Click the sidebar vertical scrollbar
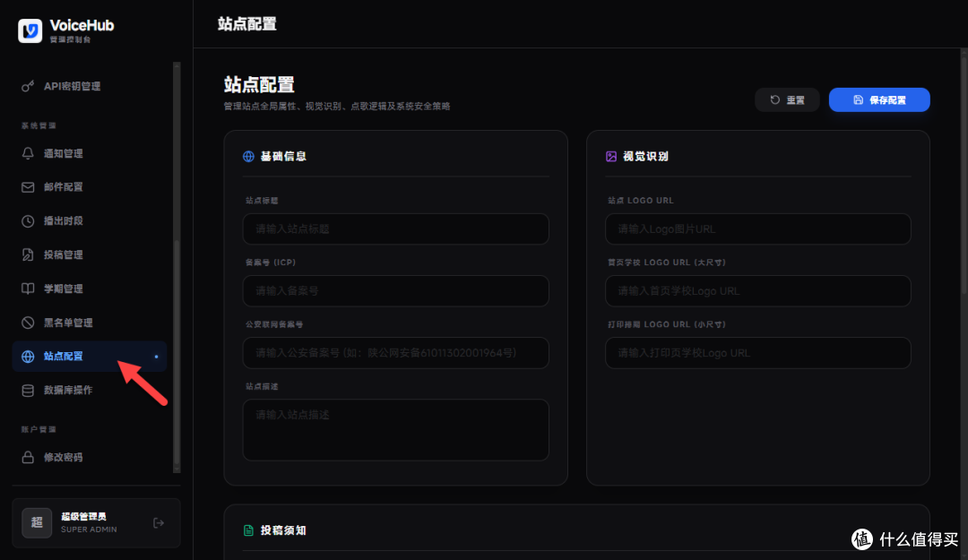The height and width of the screenshot is (560, 968). coord(177,267)
